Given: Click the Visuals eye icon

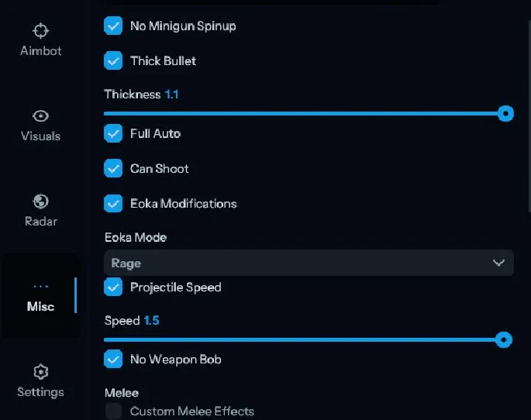Looking at the screenshot, I should click(40, 116).
